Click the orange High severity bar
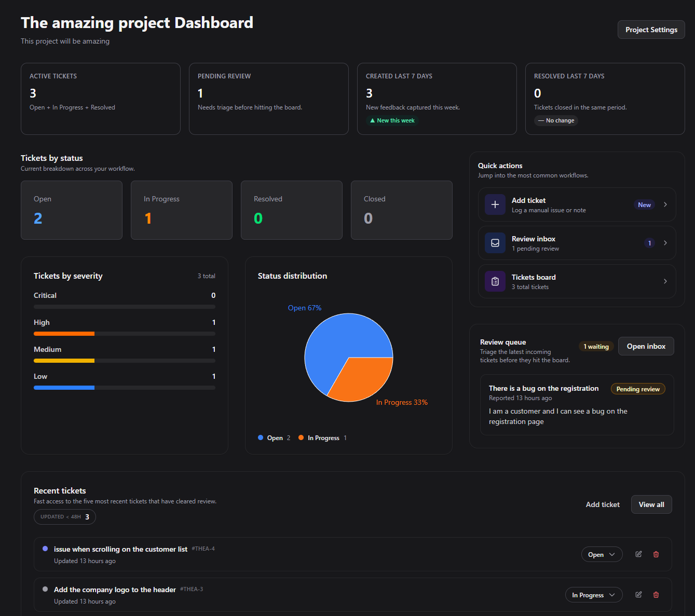This screenshot has height=616, width=695. (64, 334)
